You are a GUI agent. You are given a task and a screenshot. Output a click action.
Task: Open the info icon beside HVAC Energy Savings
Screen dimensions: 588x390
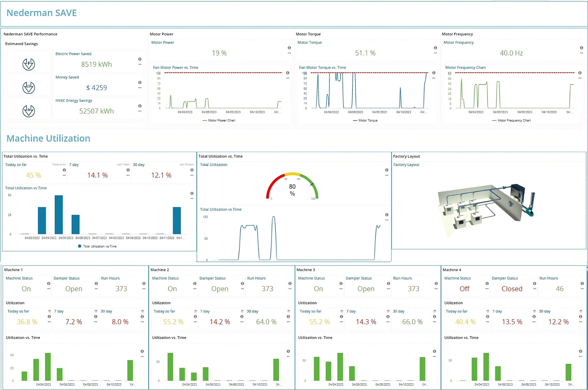pos(140,106)
